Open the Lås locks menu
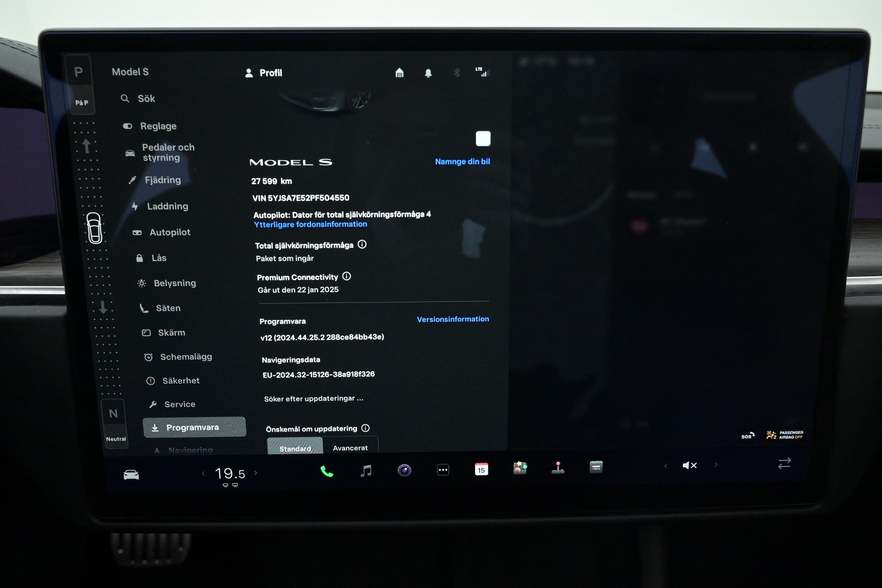 151,258
